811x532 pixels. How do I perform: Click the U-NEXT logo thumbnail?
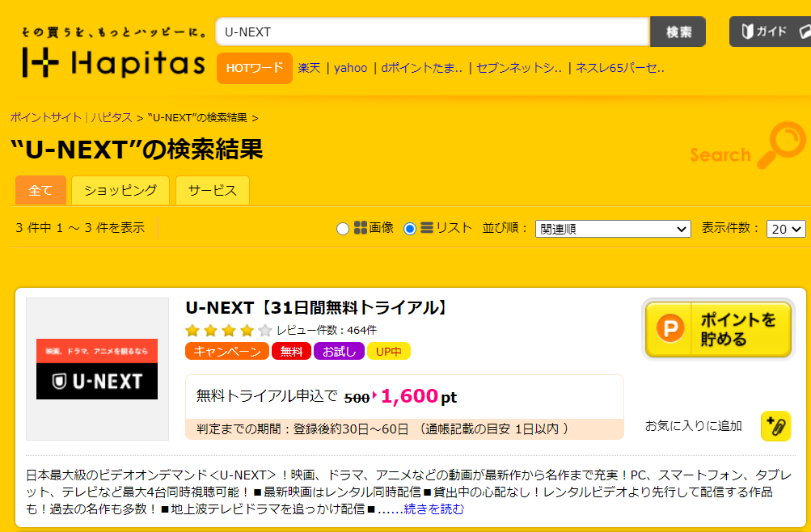[97, 369]
